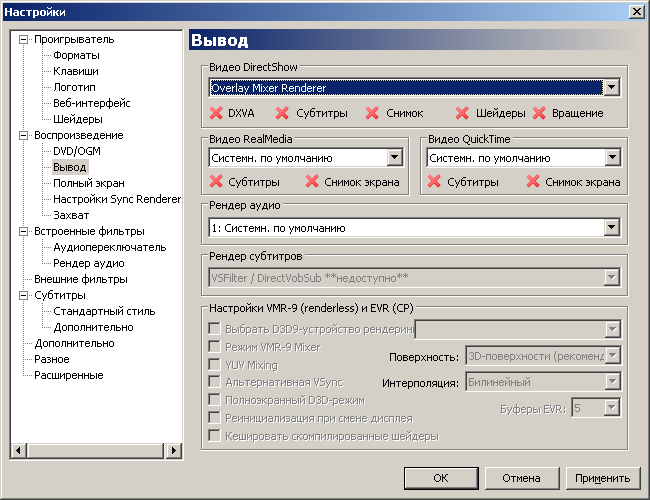Toggle the Режим VMR-9 Mixer checkbox

click(213, 347)
